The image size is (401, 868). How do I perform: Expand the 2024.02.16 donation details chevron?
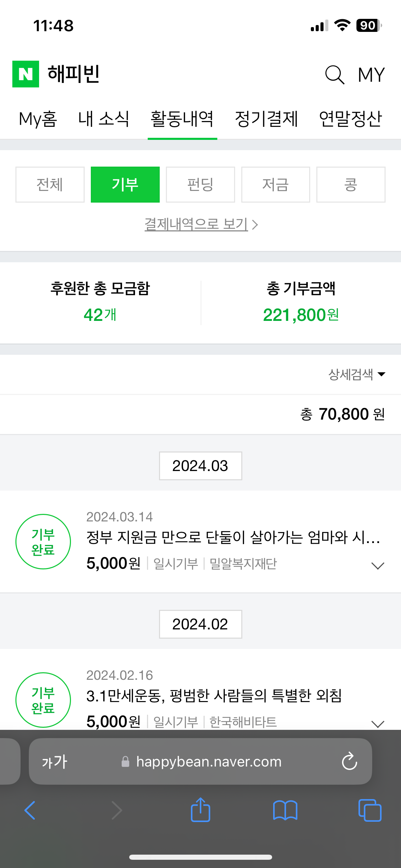click(x=378, y=723)
